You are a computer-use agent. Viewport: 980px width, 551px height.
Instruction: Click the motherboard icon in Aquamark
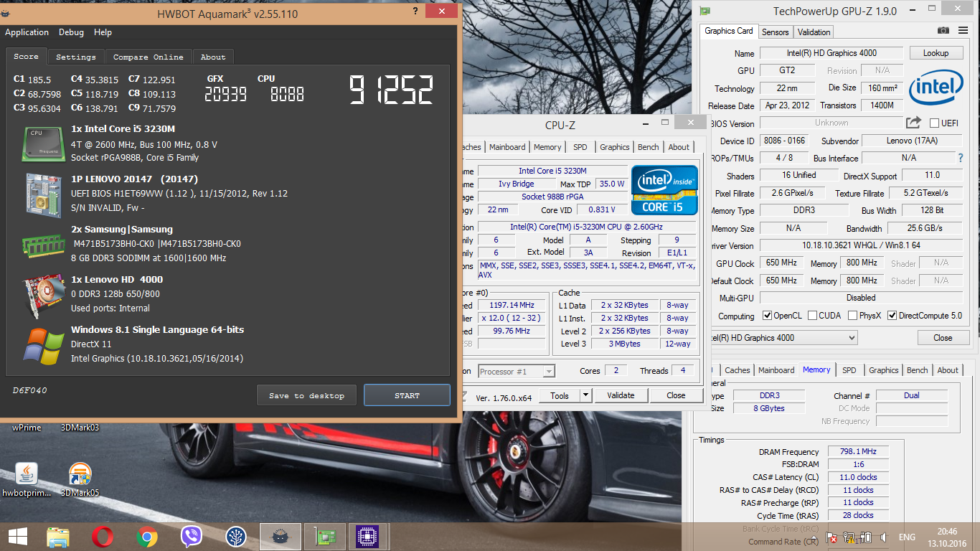(x=44, y=194)
